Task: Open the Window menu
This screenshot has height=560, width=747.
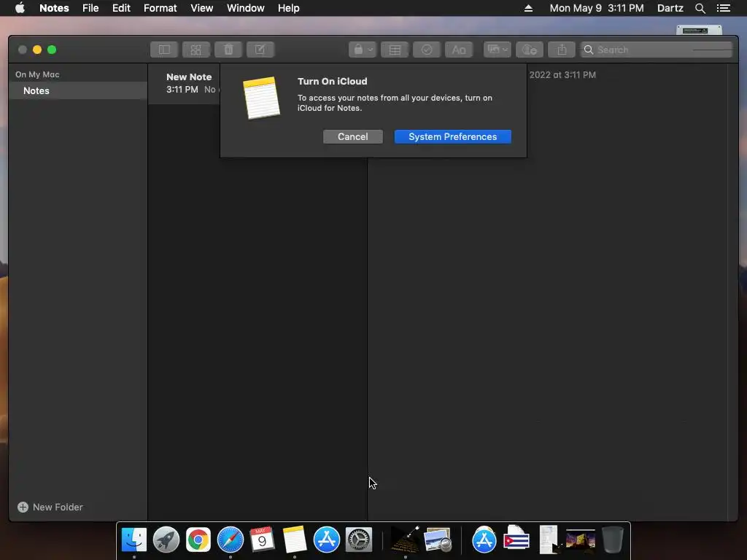Action: pos(245,8)
